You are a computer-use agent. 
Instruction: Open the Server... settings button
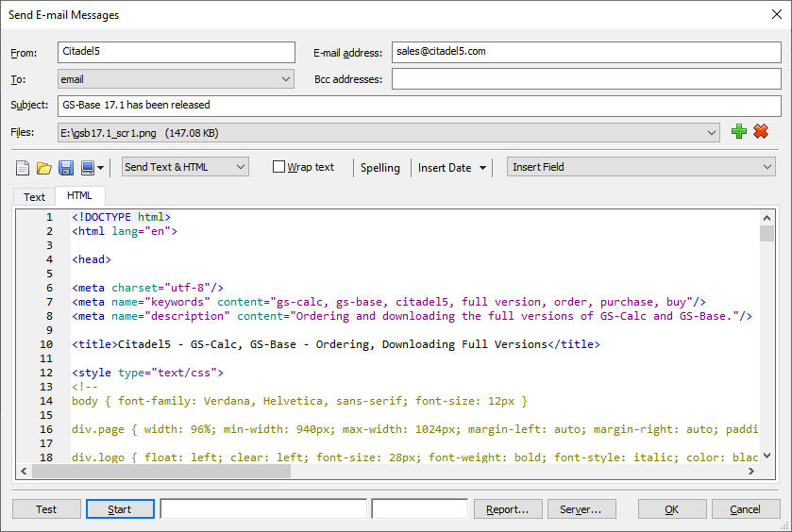[x=581, y=508]
